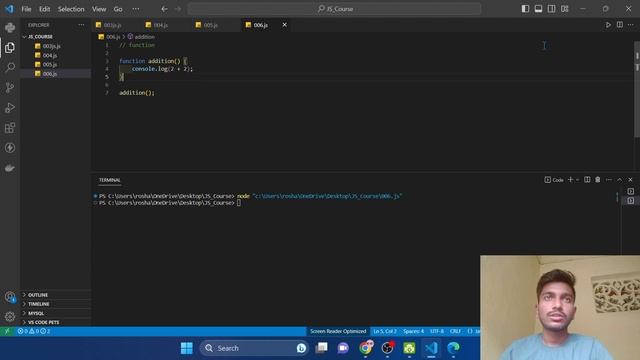
Task: Change line ending via CRLF status item
Action: 455,331
